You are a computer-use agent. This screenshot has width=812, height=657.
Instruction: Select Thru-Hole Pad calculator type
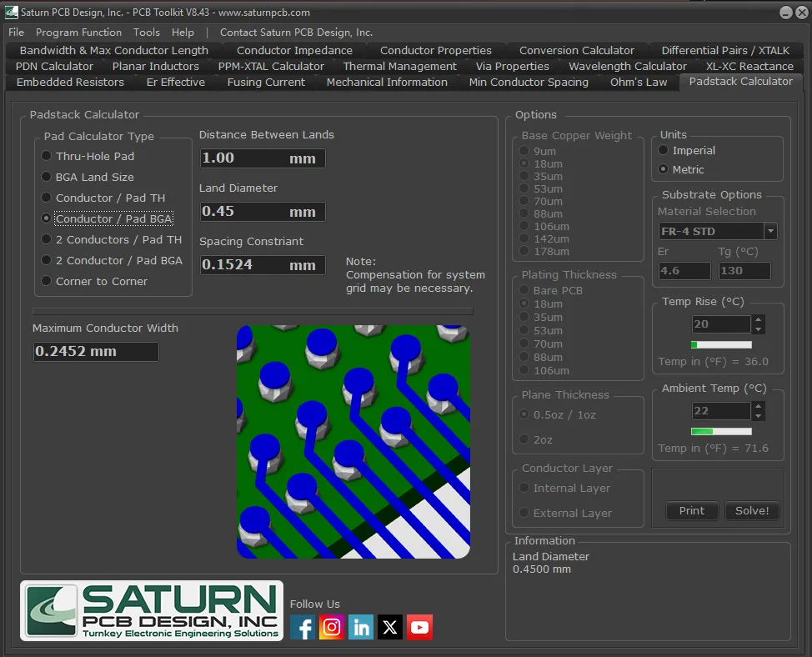tap(88, 157)
